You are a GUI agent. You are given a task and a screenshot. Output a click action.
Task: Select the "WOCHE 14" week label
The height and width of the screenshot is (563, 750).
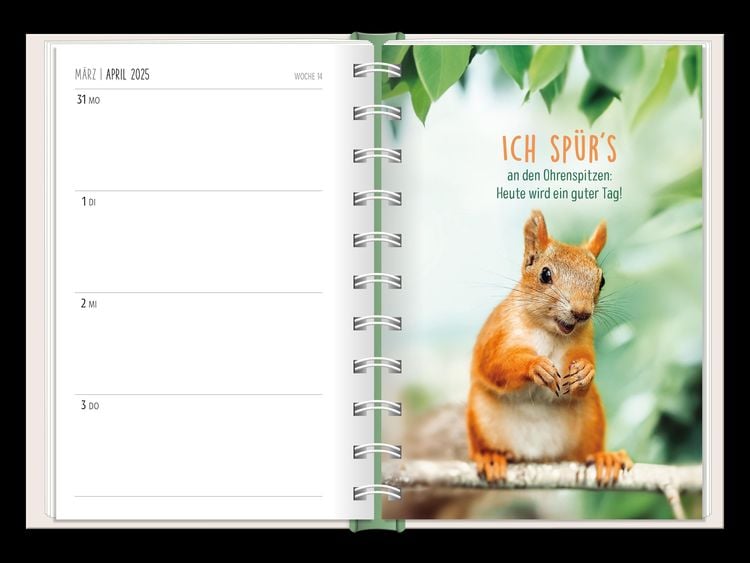click(x=308, y=77)
